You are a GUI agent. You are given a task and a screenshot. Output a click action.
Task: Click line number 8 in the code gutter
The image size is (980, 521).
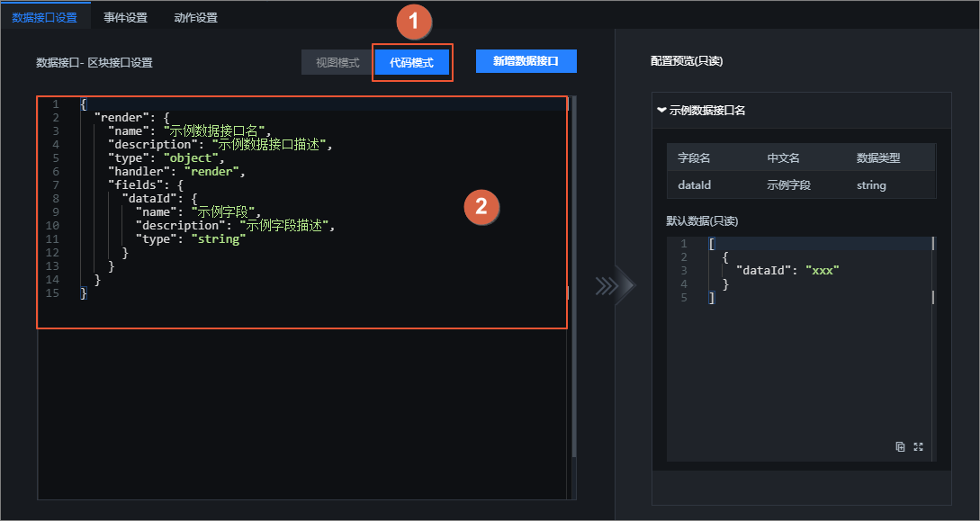point(56,199)
